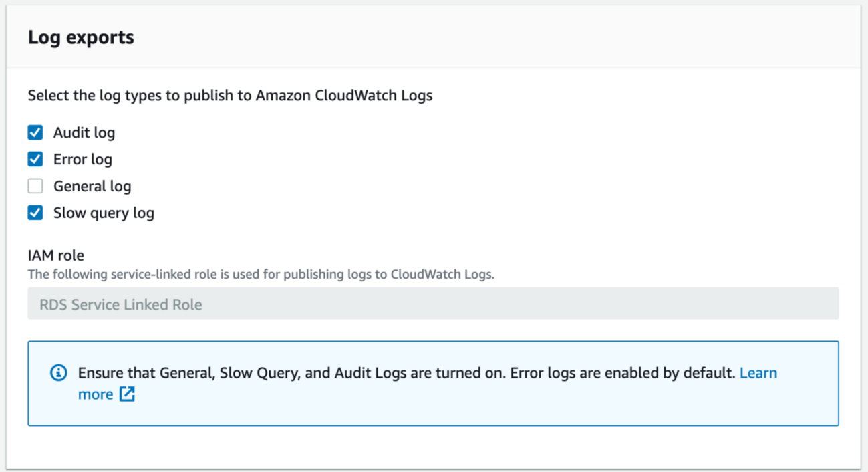This screenshot has width=868, height=472.
Task: Click the "Slow query log" label text
Action: coord(104,213)
